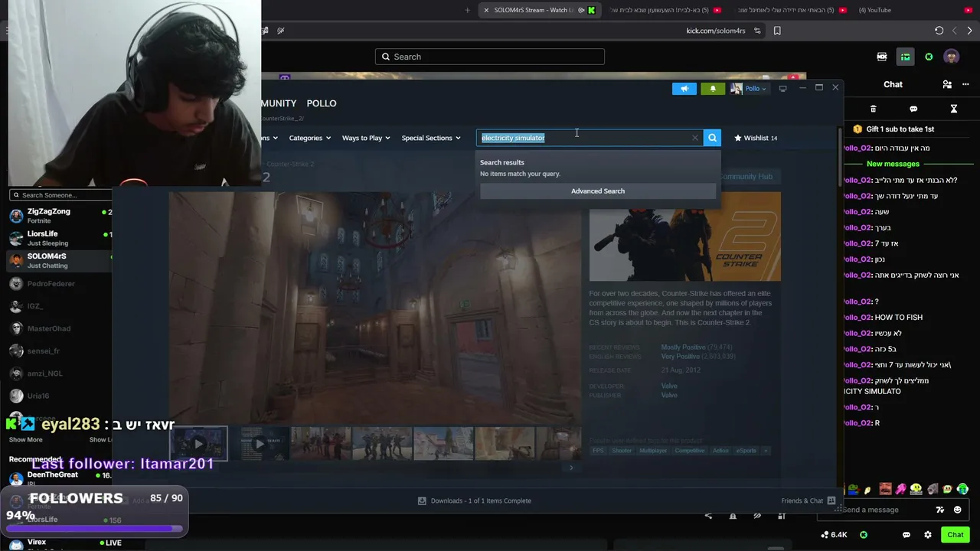
Task: Click the chat bubble icon beside settings gear
Action: [x=906, y=535]
